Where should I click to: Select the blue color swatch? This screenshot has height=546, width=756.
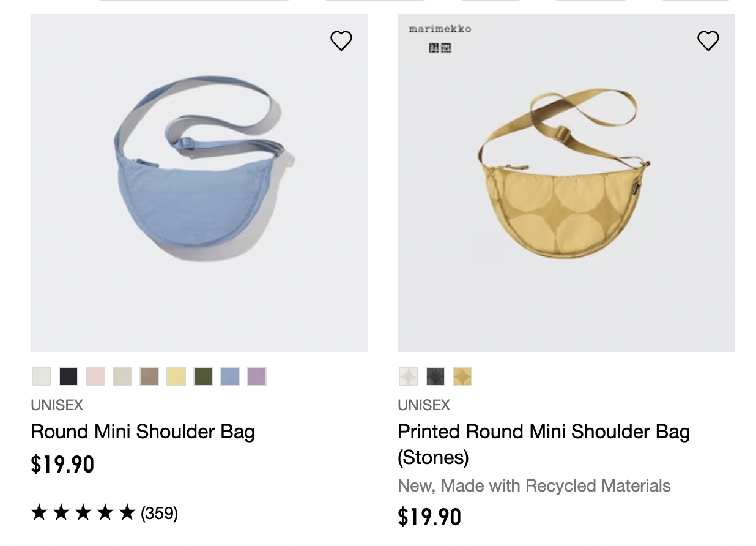point(230,376)
